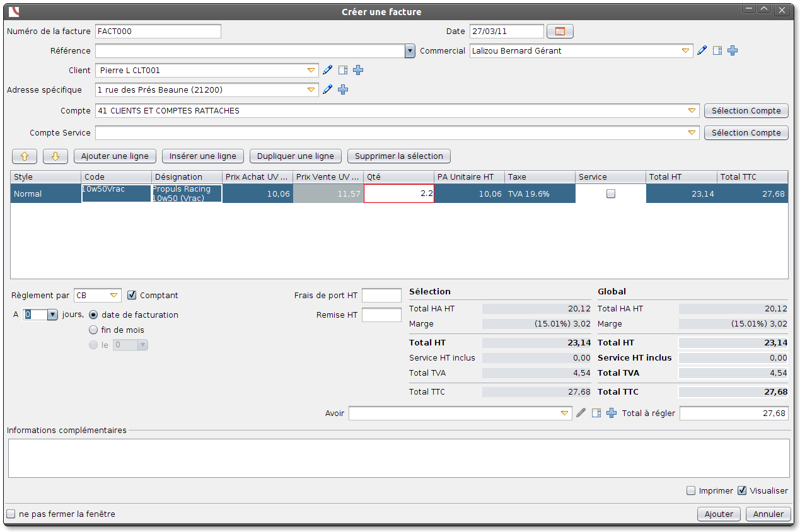Click the Frais de port HT field
The image size is (800, 532).
click(x=381, y=295)
